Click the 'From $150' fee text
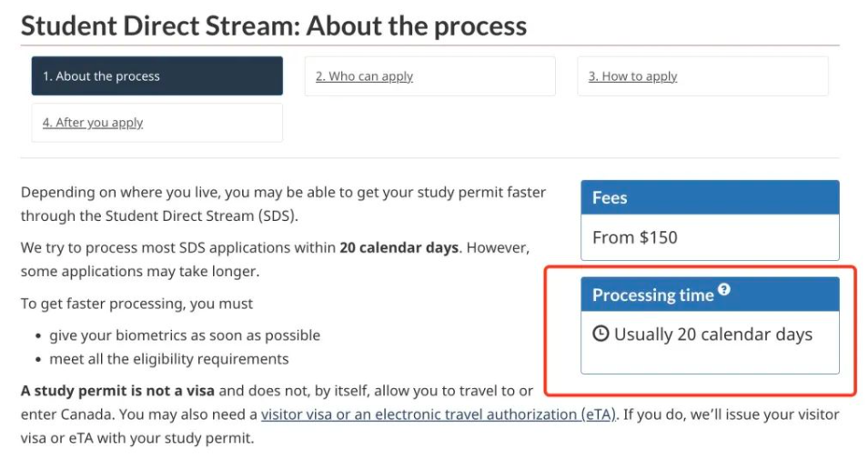 pyautogui.click(x=635, y=237)
